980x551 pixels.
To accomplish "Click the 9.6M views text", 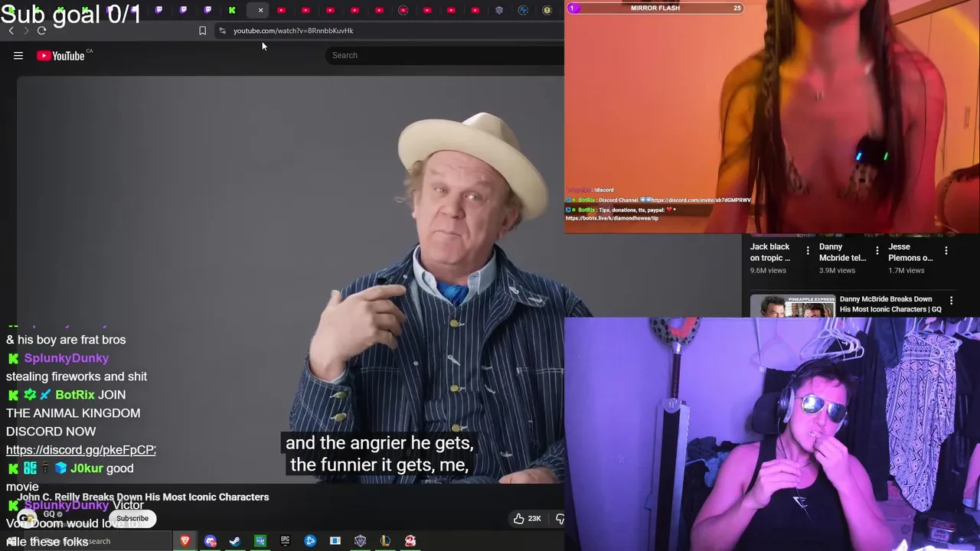I will 768,270.
